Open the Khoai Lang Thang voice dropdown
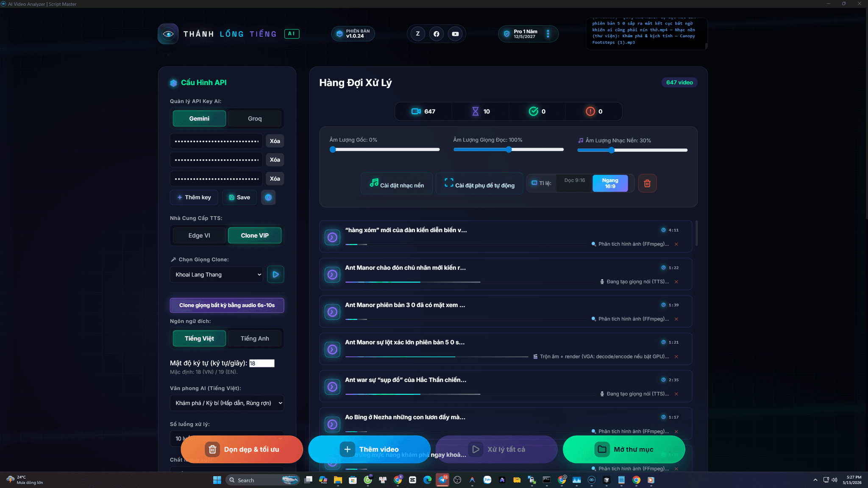 pyautogui.click(x=217, y=274)
